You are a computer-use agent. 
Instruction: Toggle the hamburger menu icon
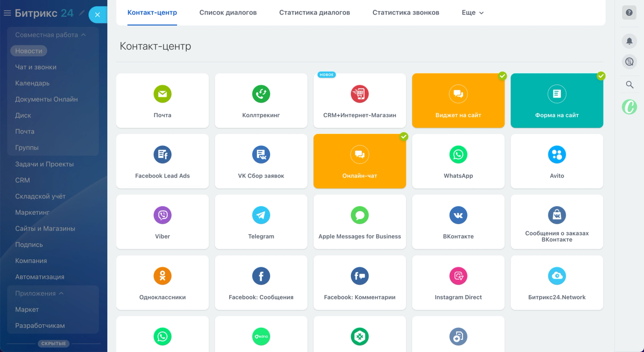pyautogui.click(x=7, y=13)
